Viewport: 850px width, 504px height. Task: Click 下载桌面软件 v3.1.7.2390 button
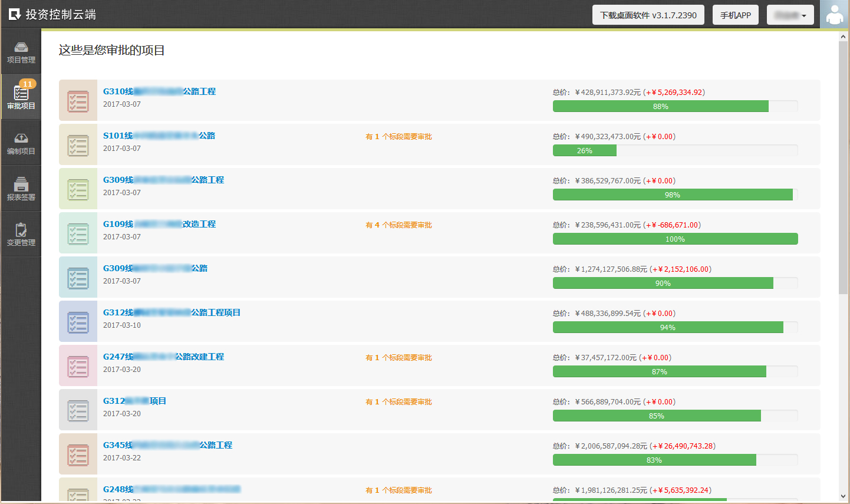click(x=648, y=15)
